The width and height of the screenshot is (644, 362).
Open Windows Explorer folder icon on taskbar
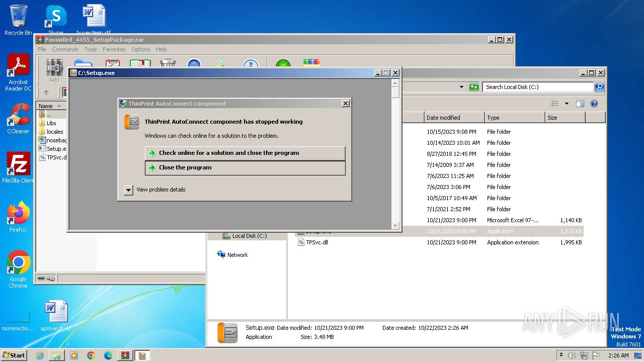(x=57, y=355)
